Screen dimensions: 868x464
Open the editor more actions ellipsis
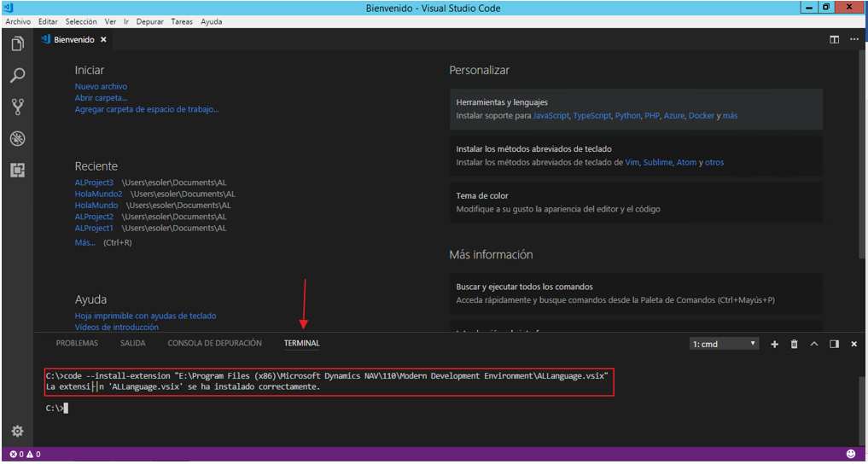tap(853, 40)
